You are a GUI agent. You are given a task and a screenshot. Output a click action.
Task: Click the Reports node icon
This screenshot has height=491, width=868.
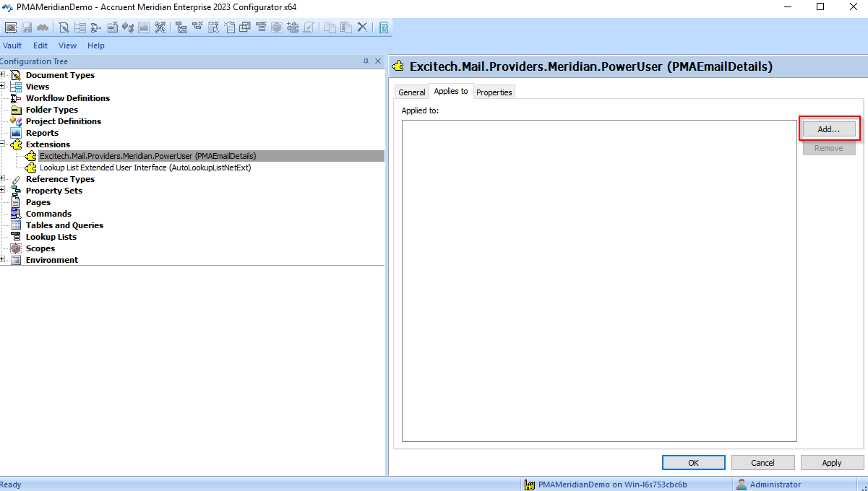(x=16, y=133)
